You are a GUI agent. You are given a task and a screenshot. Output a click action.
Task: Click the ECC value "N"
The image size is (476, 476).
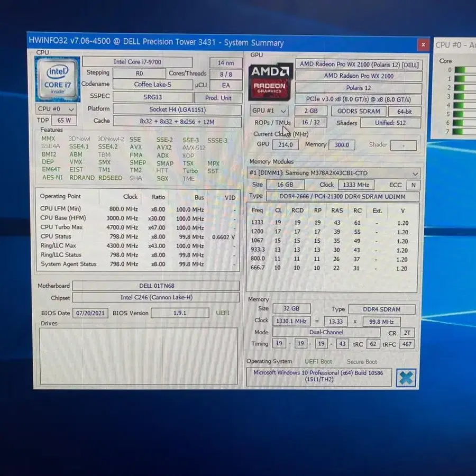(413, 185)
